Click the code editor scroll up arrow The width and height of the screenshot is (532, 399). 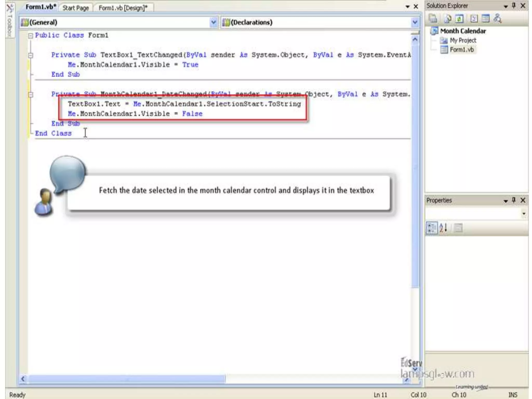click(415, 39)
